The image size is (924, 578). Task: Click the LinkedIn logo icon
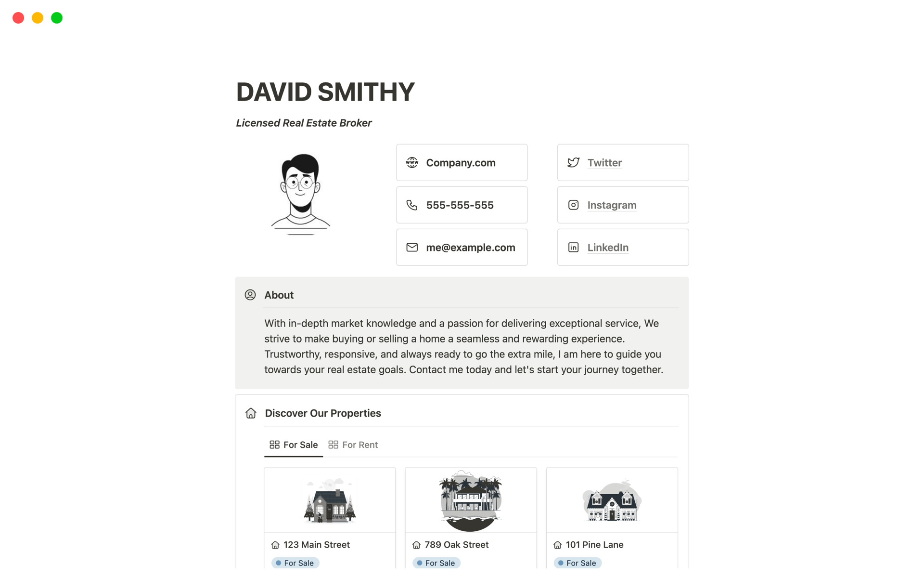click(x=573, y=248)
